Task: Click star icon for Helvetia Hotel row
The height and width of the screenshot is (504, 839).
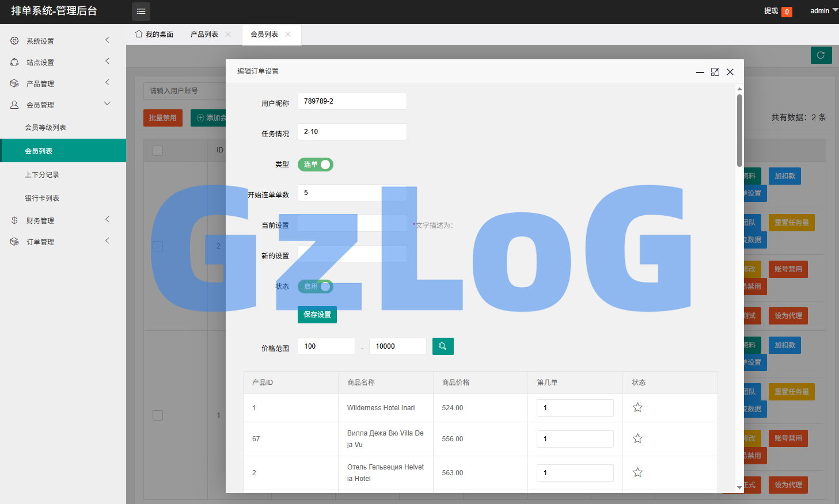Action: [x=637, y=473]
